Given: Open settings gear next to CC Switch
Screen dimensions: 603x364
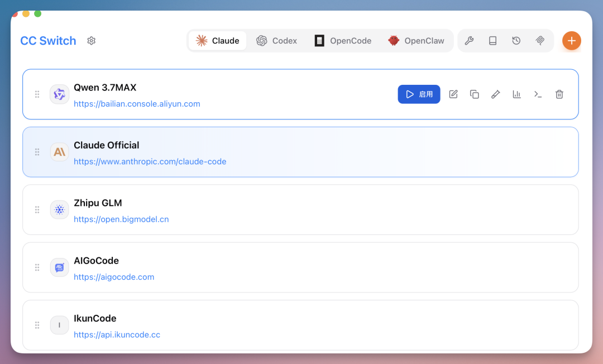Looking at the screenshot, I should tap(91, 41).
